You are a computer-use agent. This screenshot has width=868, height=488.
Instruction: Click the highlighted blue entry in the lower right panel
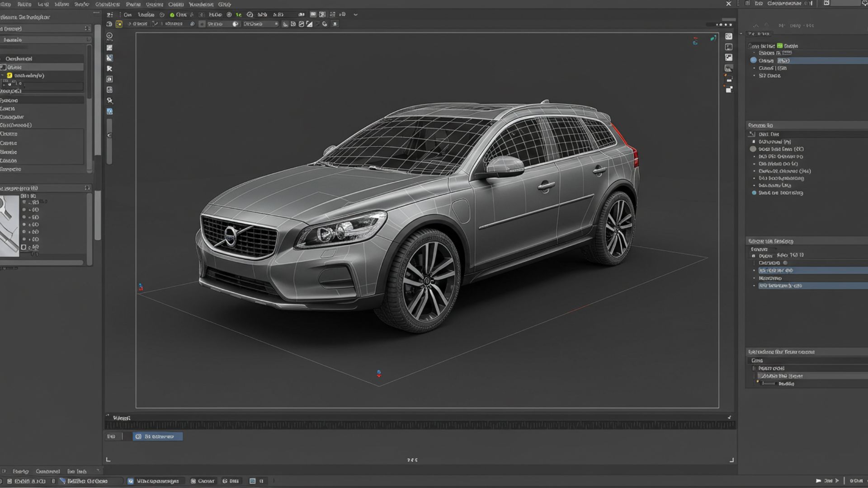[x=809, y=270]
